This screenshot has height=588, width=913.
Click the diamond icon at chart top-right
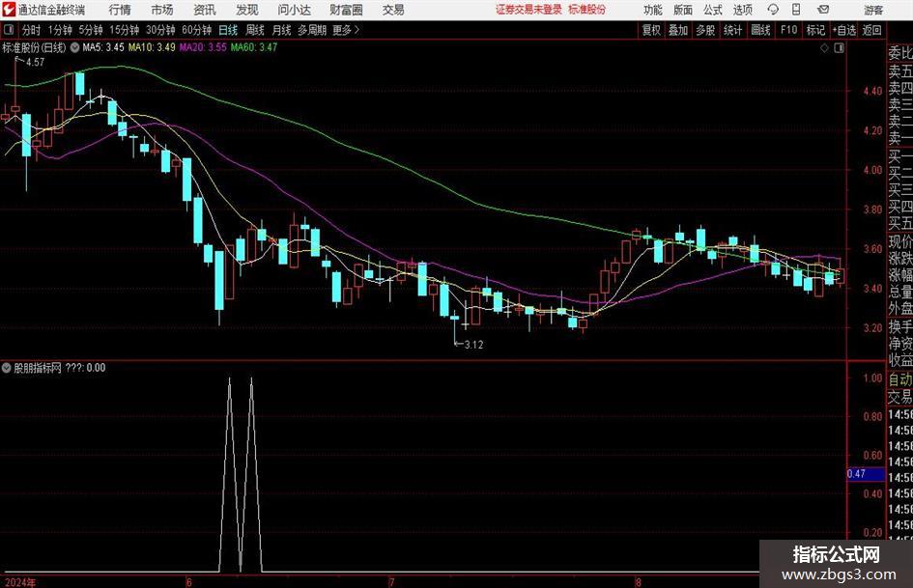click(x=824, y=48)
